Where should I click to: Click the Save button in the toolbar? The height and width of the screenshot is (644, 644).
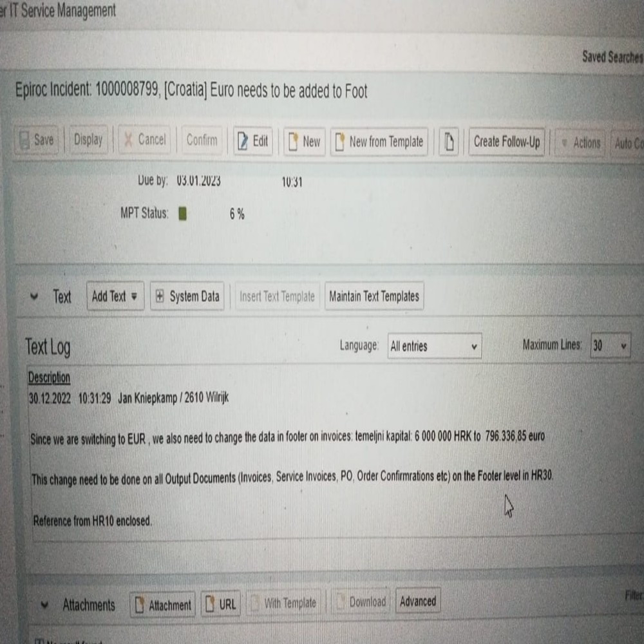36,140
